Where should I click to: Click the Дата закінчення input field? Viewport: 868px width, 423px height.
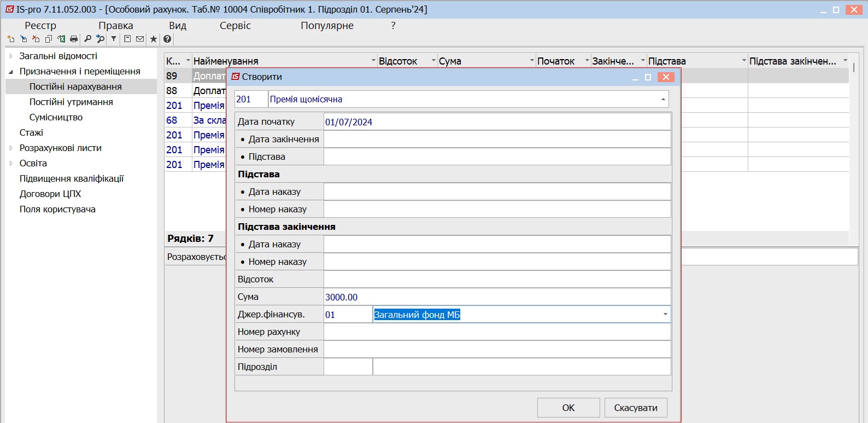coord(497,139)
